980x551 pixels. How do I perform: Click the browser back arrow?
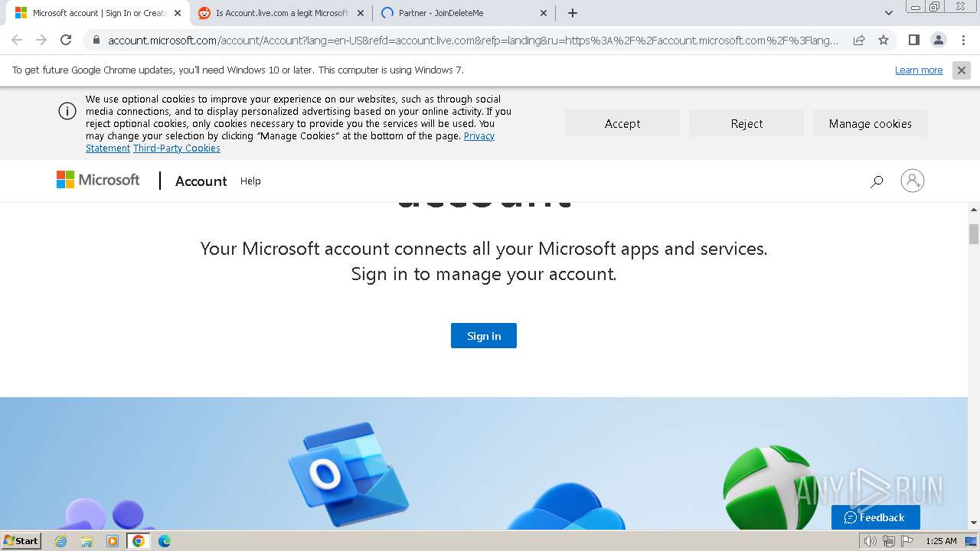[17, 40]
